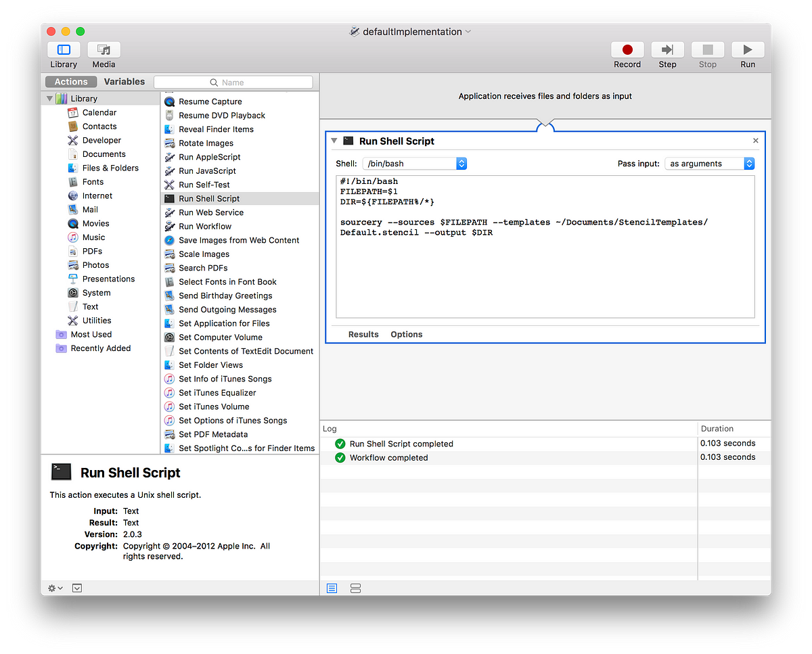Open the Pass input dropdown

(709, 164)
